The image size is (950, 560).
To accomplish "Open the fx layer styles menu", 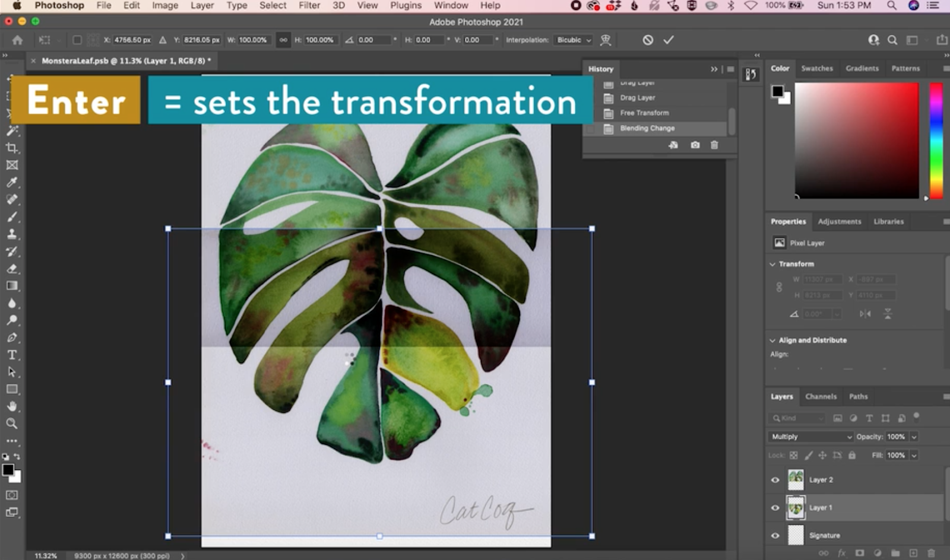I will click(x=843, y=553).
